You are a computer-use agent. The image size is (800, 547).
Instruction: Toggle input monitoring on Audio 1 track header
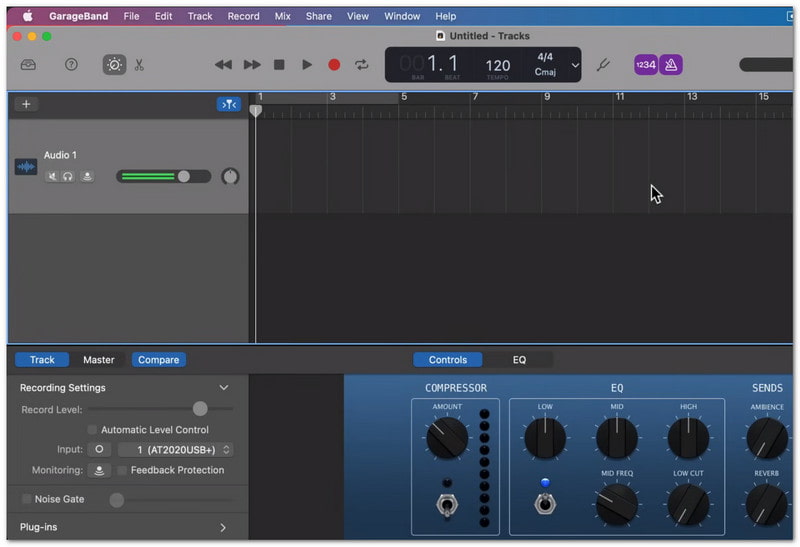coord(87,177)
